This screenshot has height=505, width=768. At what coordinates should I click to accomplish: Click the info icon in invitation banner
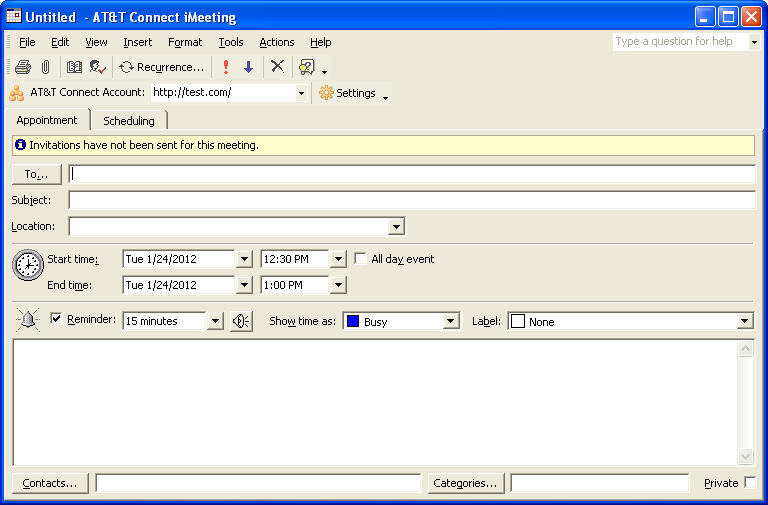coord(21,144)
